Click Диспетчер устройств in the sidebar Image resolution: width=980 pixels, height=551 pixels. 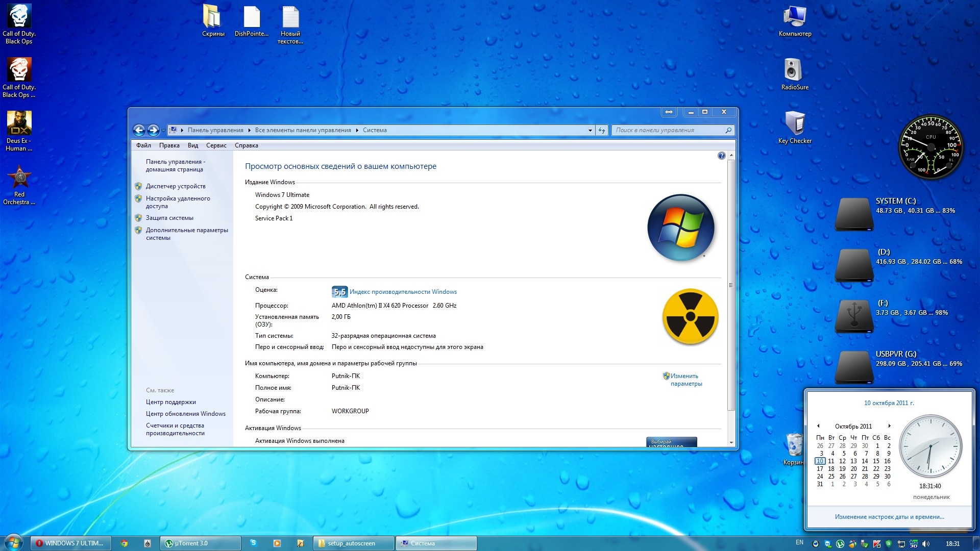coord(176,186)
